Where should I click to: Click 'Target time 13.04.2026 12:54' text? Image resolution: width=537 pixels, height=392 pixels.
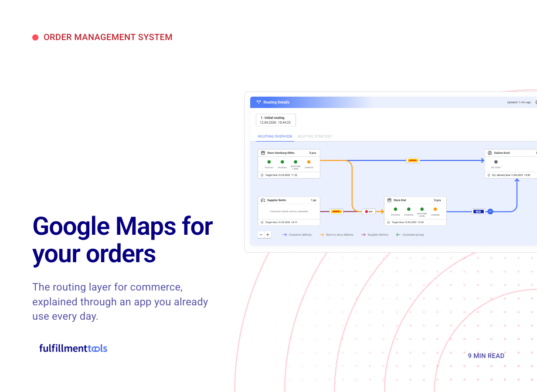408,222
